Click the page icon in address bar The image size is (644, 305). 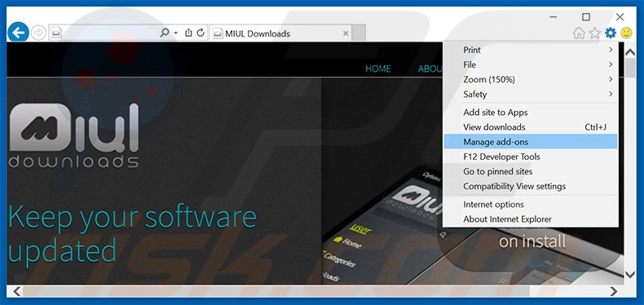pyautogui.click(x=56, y=33)
